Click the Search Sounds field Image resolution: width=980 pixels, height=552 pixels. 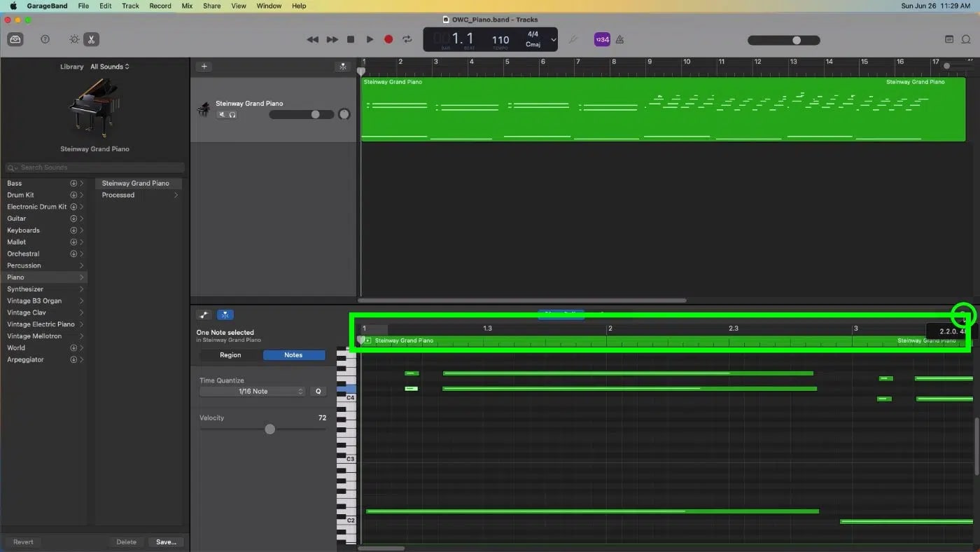[x=94, y=167]
